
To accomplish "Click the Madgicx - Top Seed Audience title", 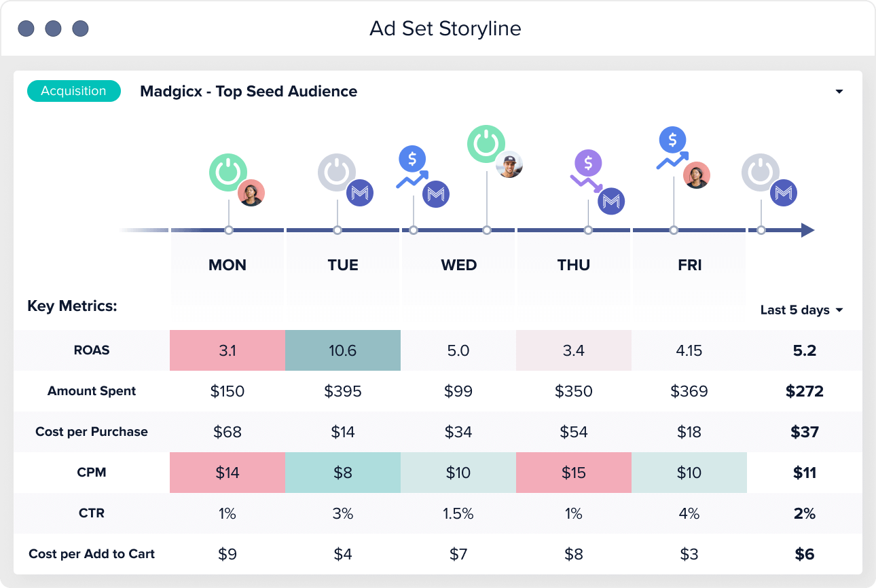I will (247, 91).
